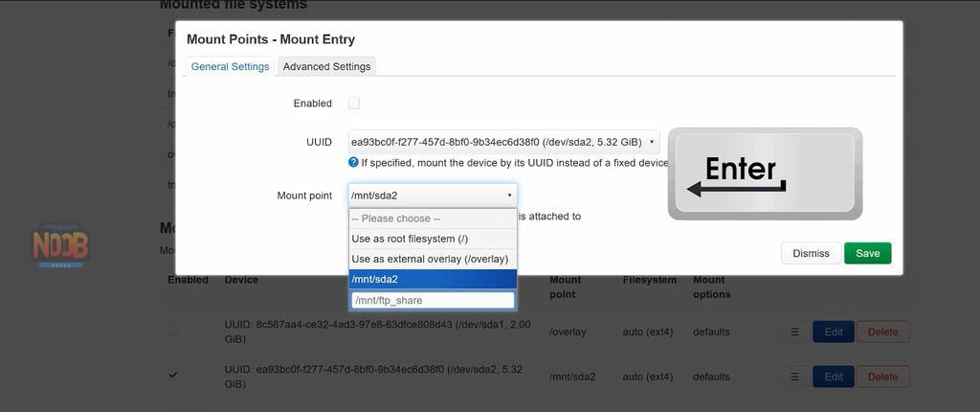Choose 'Use as root filesystem (/)' option

(x=433, y=239)
